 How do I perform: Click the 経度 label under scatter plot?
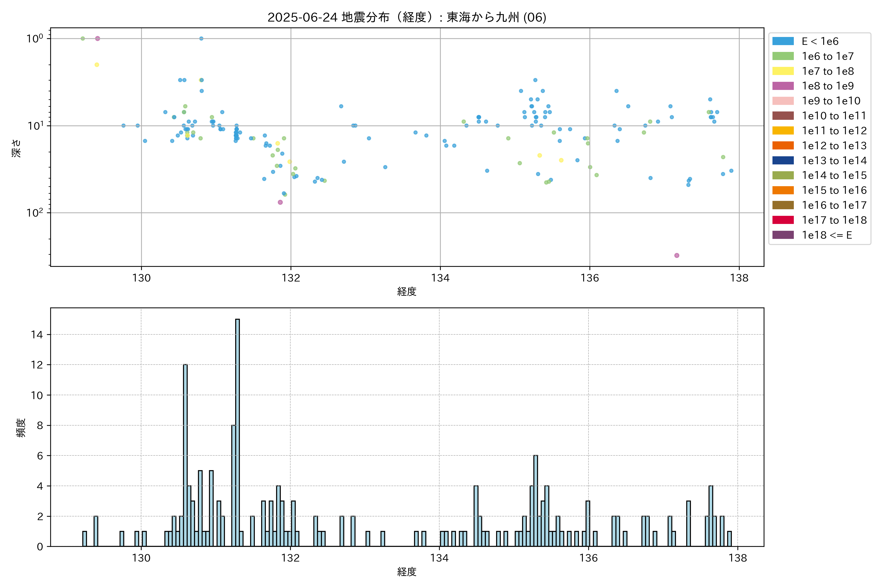point(406,291)
